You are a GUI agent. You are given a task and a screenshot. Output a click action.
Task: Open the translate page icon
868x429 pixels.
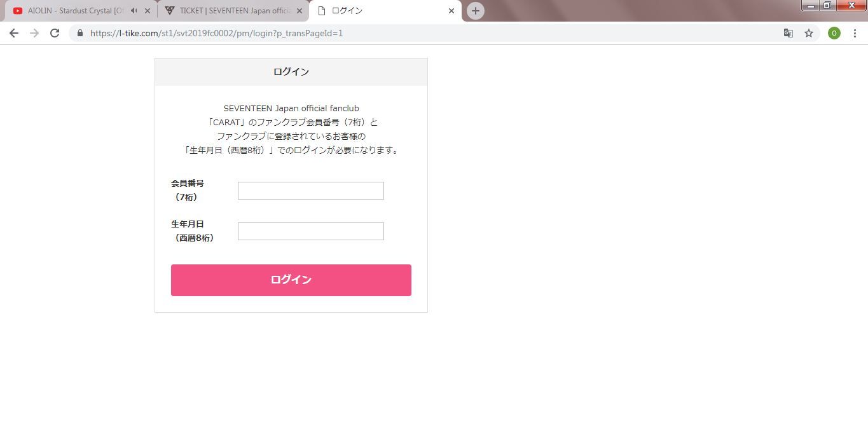click(789, 33)
